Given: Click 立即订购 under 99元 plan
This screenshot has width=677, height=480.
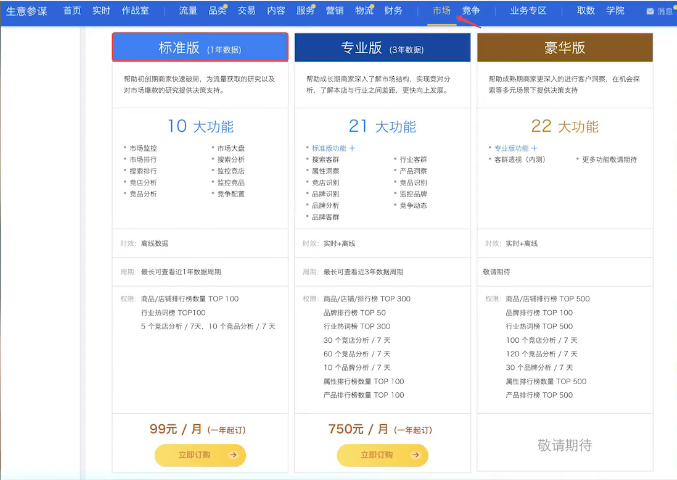Looking at the screenshot, I should (x=200, y=454).
